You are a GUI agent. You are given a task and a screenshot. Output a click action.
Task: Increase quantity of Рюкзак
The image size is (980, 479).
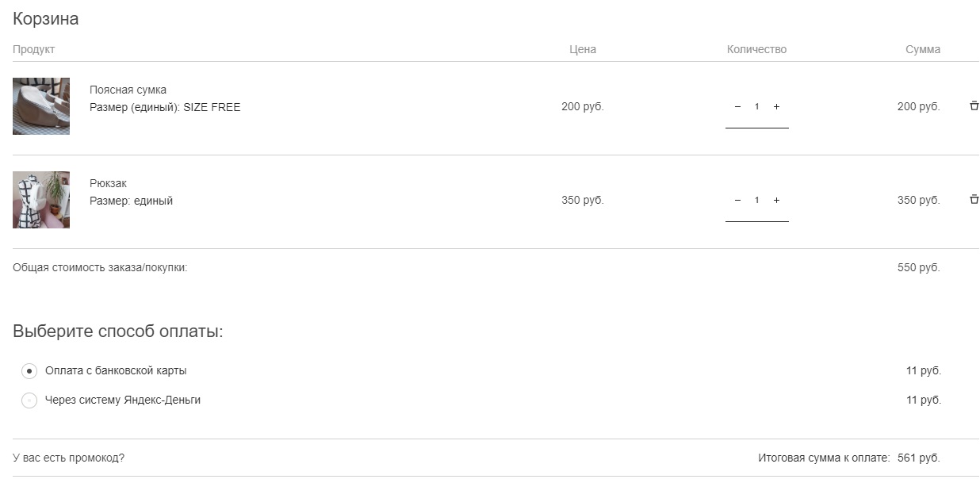click(776, 201)
